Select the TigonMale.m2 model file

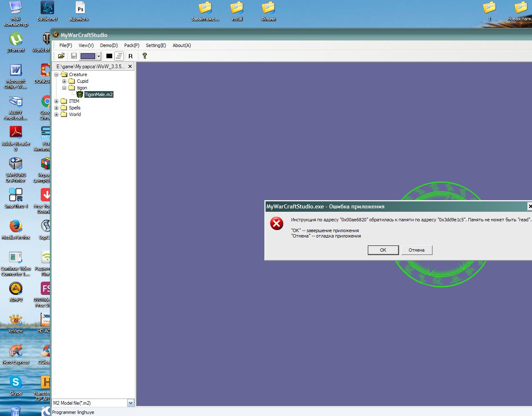pos(99,94)
